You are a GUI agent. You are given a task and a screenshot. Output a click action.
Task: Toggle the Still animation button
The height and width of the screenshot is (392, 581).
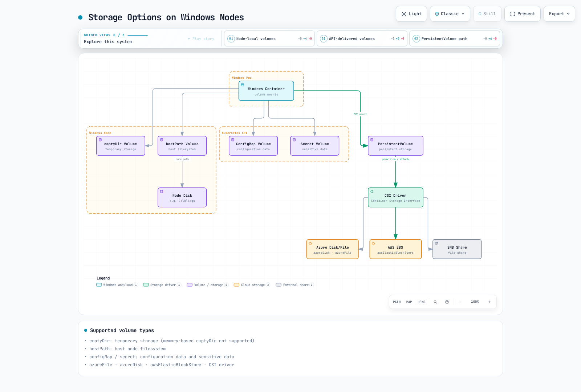487,14
